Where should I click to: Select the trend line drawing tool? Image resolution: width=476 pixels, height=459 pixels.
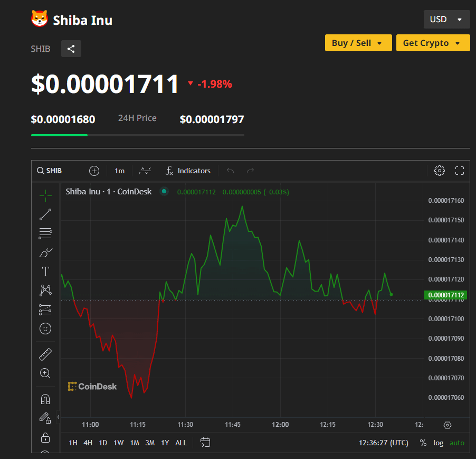[x=45, y=214]
